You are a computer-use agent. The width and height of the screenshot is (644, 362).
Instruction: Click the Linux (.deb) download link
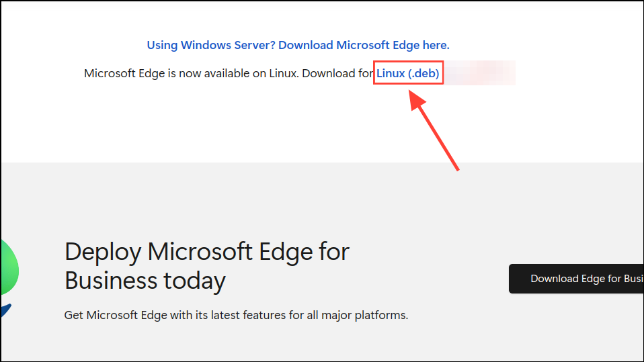(407, 73)
